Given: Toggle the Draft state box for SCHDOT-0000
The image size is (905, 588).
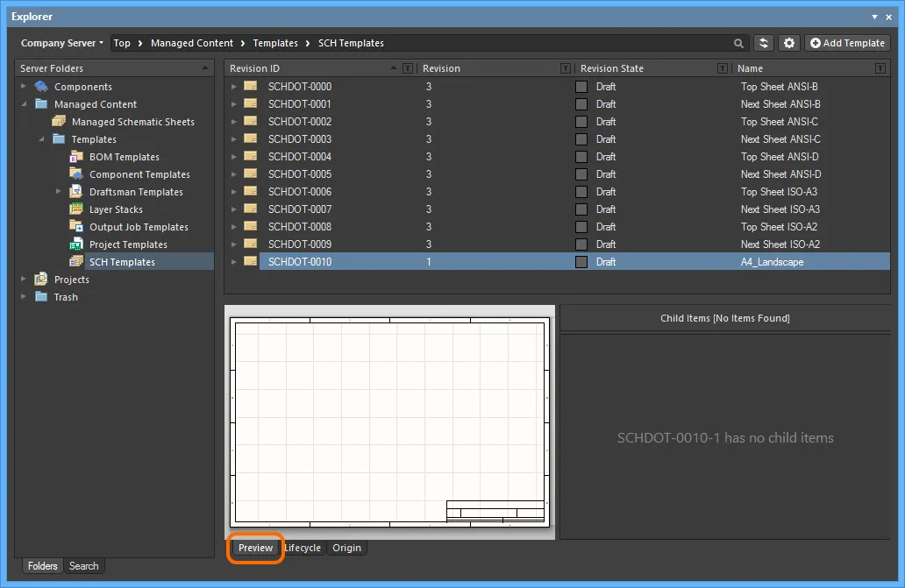Looking at the screenshot, I should pyautogui.click(x=581, y=87).
